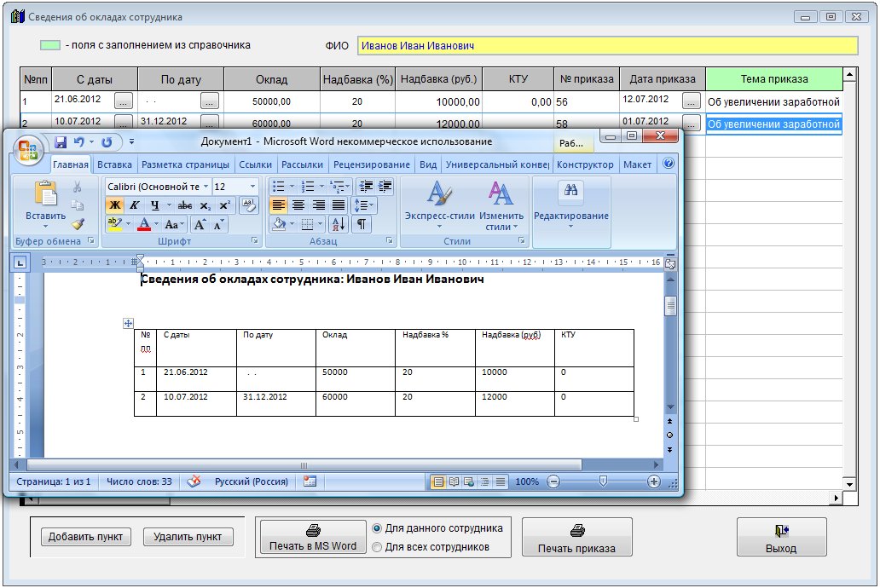Click the Format Painter brush icon
This screenshot has height=588, width=880.
tap(78, 224)
